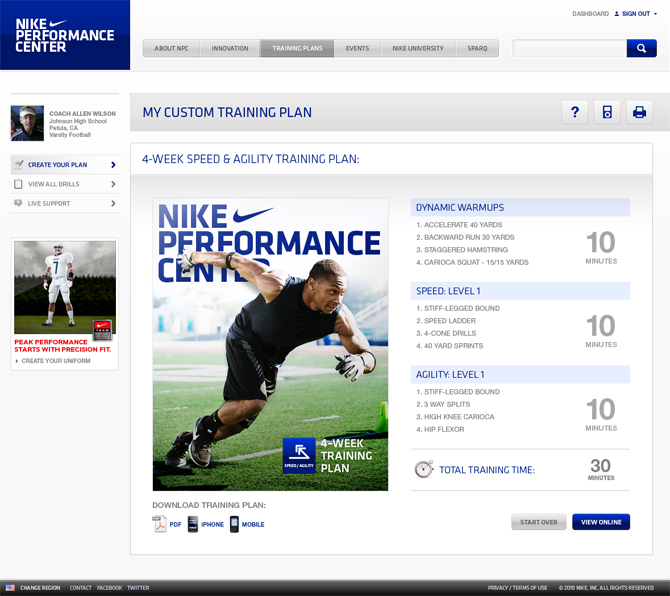Click inside the search input field

click(x=570, y=48)
